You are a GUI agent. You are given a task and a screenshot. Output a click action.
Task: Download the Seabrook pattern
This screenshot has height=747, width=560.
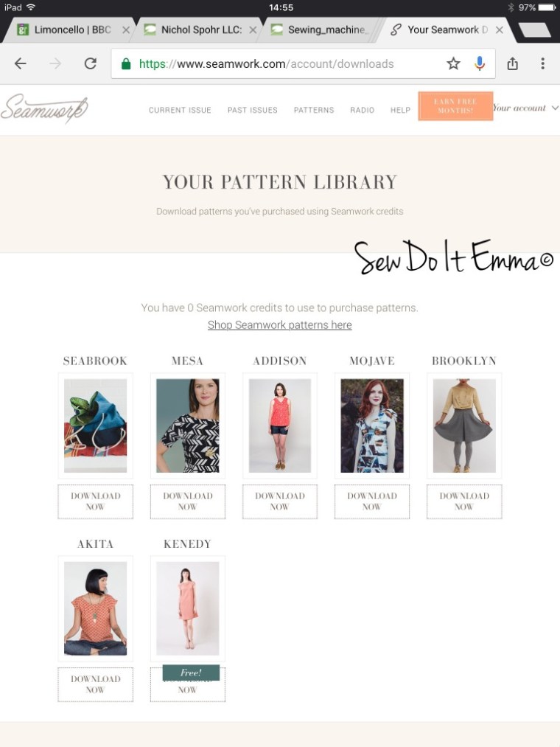pos(95,501)
